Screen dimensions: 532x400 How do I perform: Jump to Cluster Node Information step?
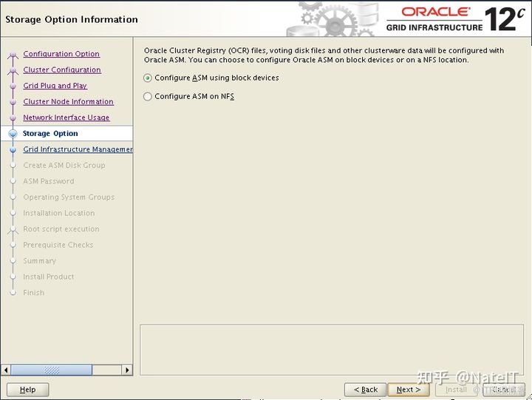(x=68, y=101)
